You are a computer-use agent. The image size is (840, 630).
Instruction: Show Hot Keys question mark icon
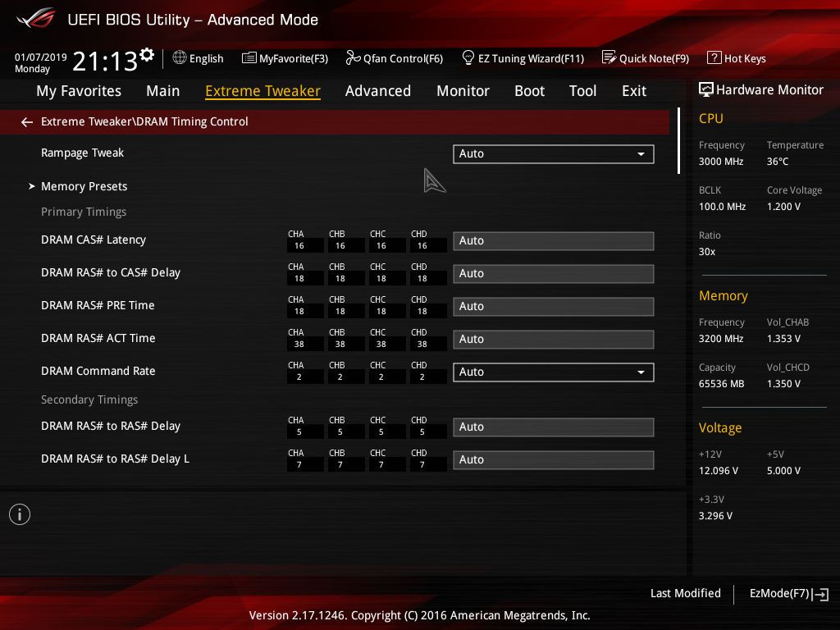(x=714, y=57)
